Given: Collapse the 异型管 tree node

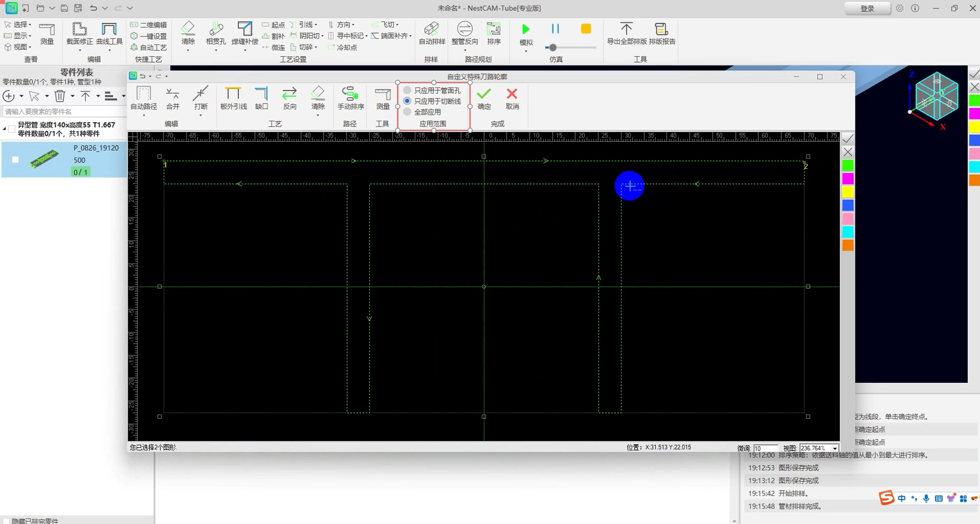Looking at the screenshot, I should click(x=5, y=129).
